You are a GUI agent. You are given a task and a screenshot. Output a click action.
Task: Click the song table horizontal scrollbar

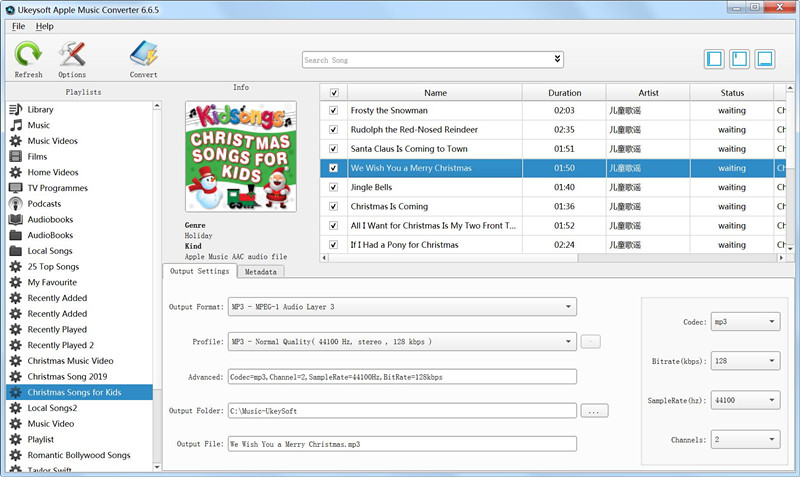tap(453, 258)
